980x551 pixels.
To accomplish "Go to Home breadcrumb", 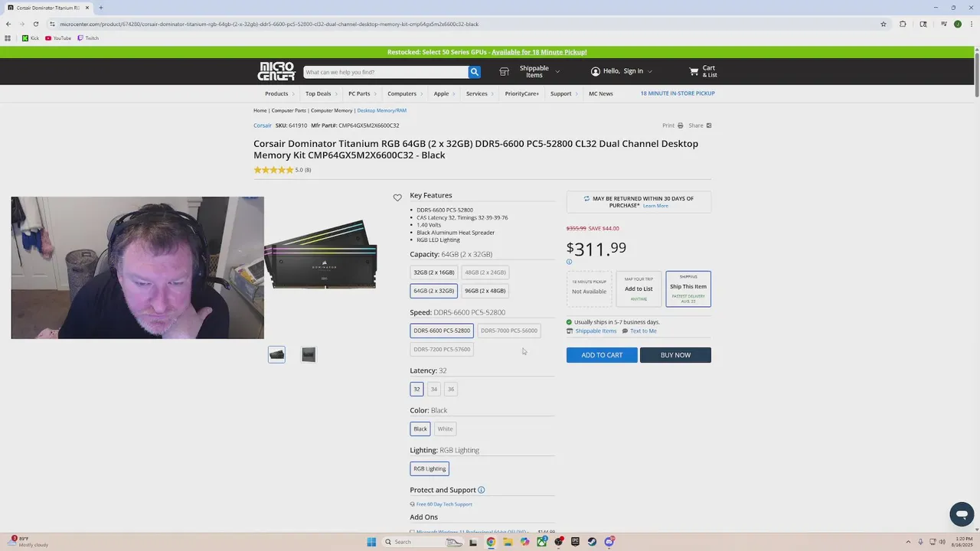I will 260,110.
